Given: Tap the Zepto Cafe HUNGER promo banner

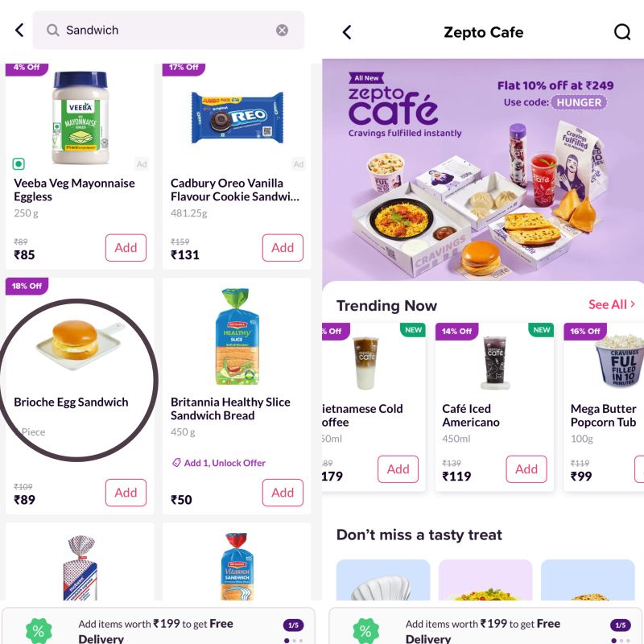Looking at the screenshot, I should tap(483, 170).
